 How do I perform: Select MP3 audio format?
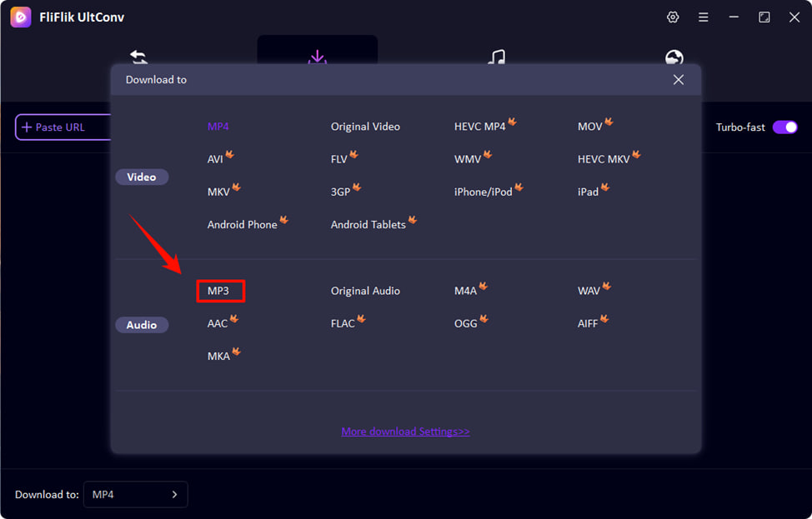point(219,291)
